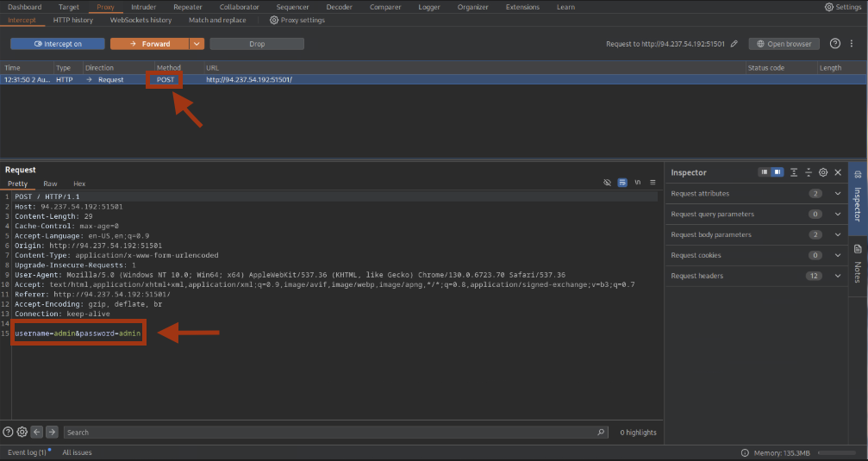Open the Target tab
The height and width of the screenshot is (461, 868).
point(69,7)
